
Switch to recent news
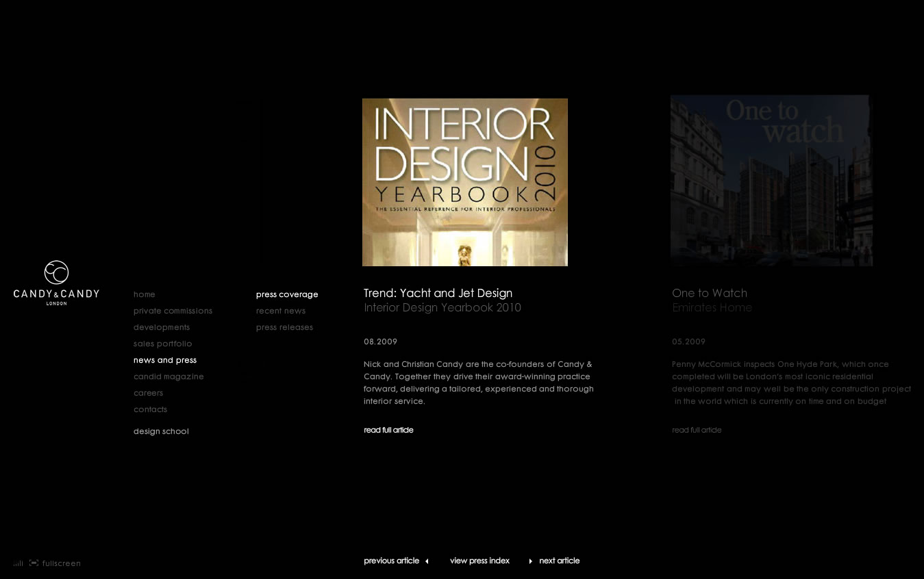(281, 311)
